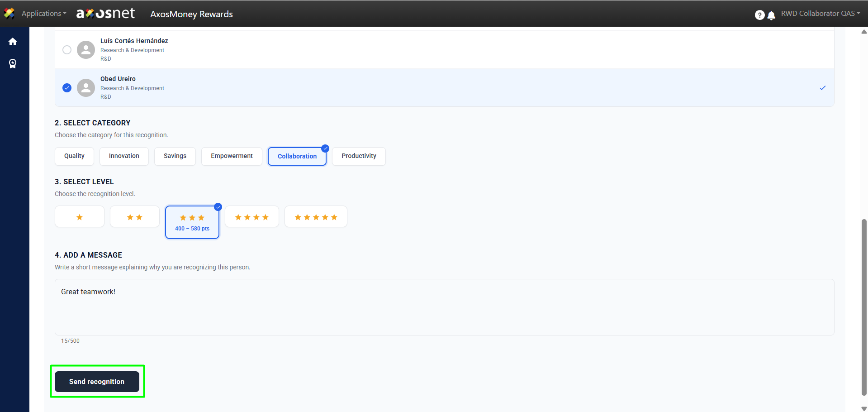This screenshot has height=412, width=868.
Task: Click Luis Cortés Hernández's avatar icon
Action: 86,50
